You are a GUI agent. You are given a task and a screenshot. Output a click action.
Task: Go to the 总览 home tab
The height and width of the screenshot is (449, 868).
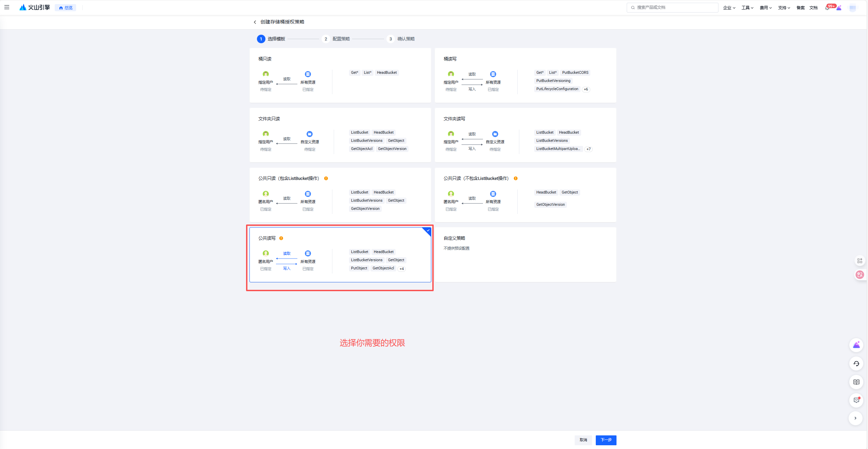coord(66,8)
